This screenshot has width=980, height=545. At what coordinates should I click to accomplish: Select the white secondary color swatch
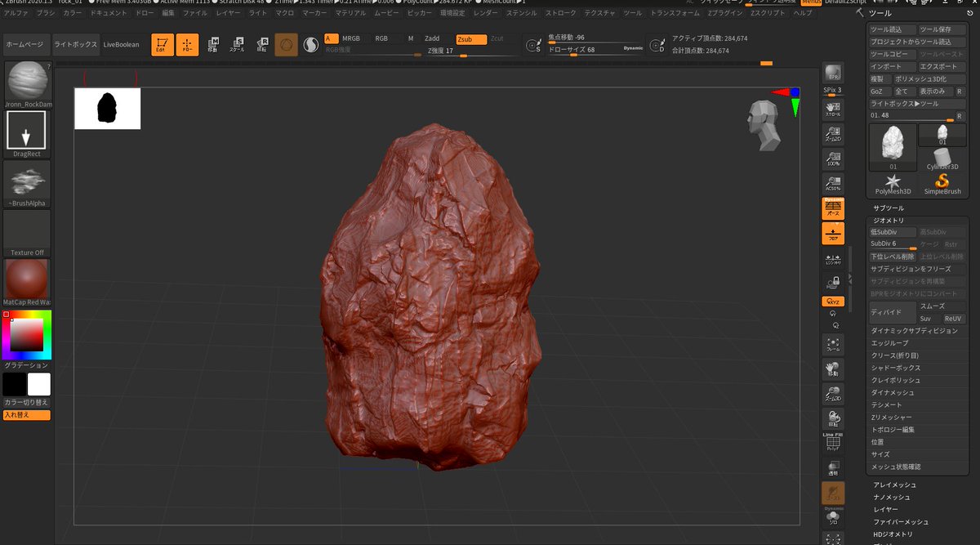(39, 384)
